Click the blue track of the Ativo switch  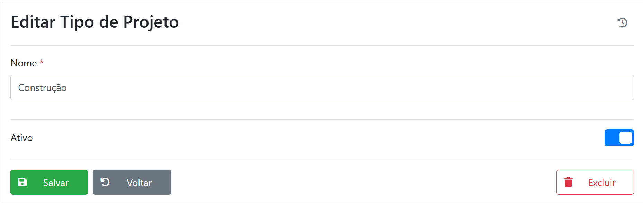coord(611,138)
